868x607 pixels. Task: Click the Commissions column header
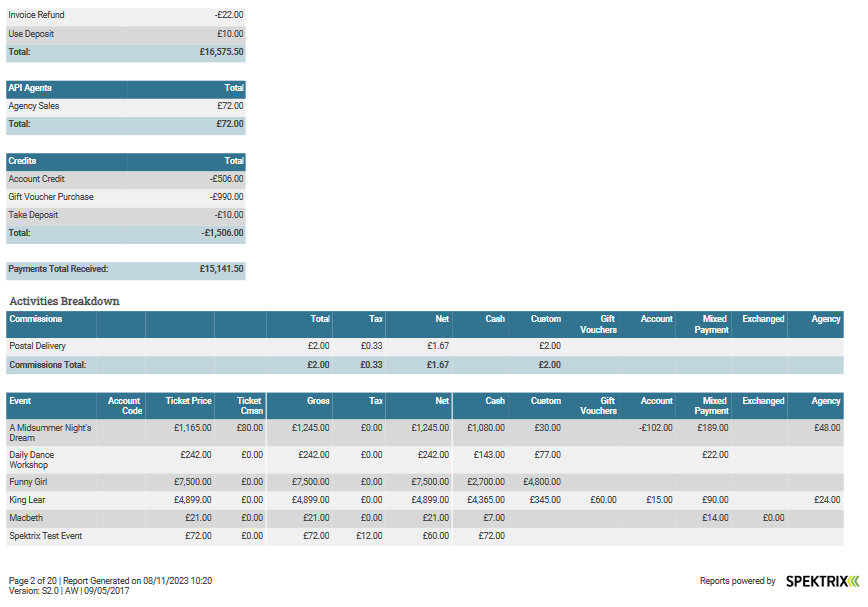tap(35, 319)
